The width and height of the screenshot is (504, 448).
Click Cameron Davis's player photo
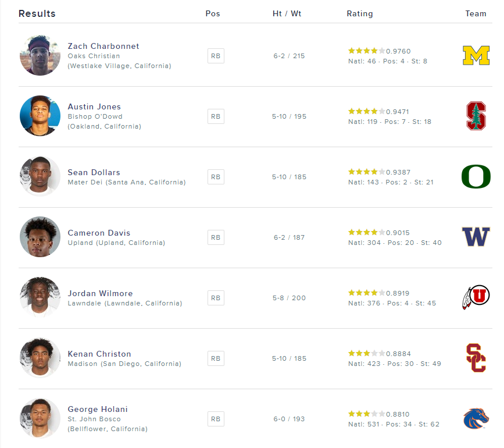pos(40,237)
